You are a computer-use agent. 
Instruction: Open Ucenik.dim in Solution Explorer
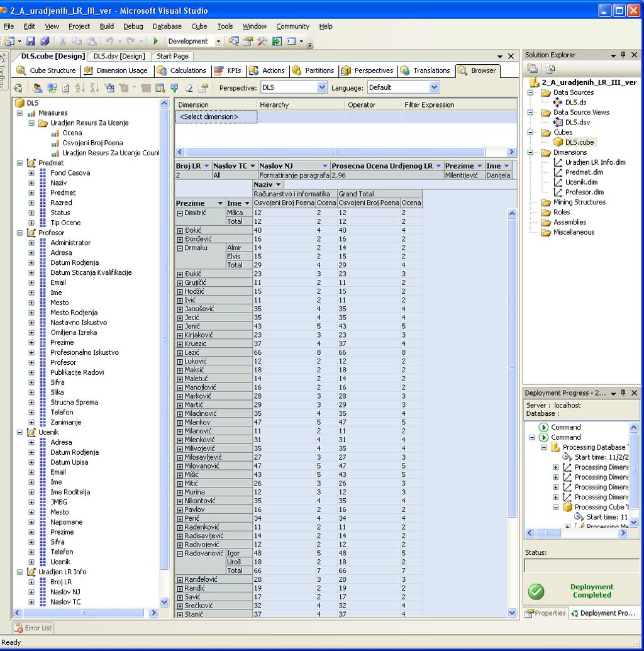click(x=581, y=182)
